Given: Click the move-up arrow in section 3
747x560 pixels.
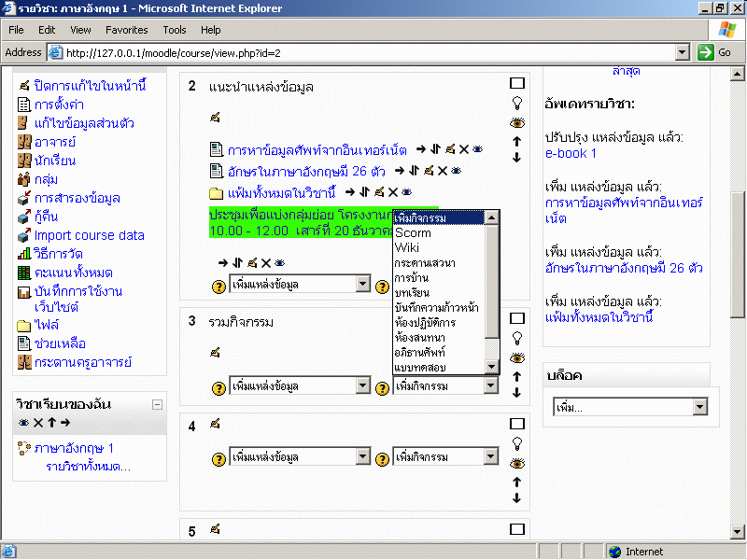Looking at the screenshot, I should (x=516, y=376).
